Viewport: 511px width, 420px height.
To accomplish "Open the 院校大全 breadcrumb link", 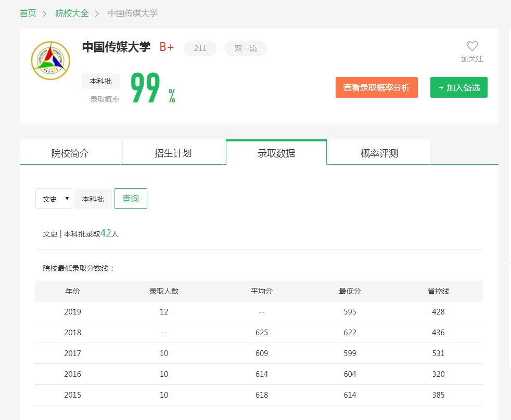I will point(72,14).
